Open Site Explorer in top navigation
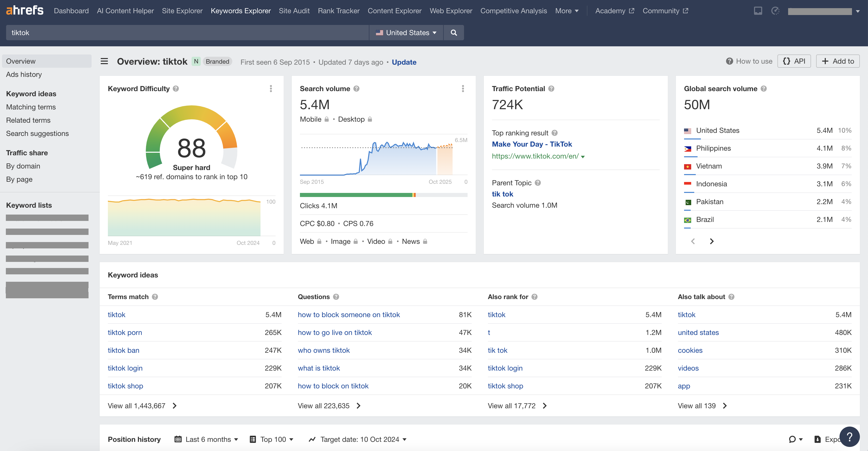Image resolution: width=868 pixels, height=451 pixels. pos(182,11)
